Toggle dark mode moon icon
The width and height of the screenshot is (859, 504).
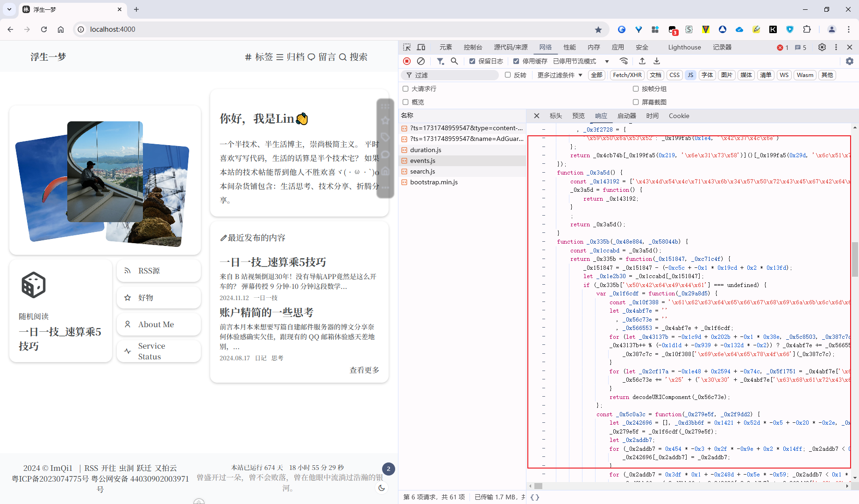382,488
